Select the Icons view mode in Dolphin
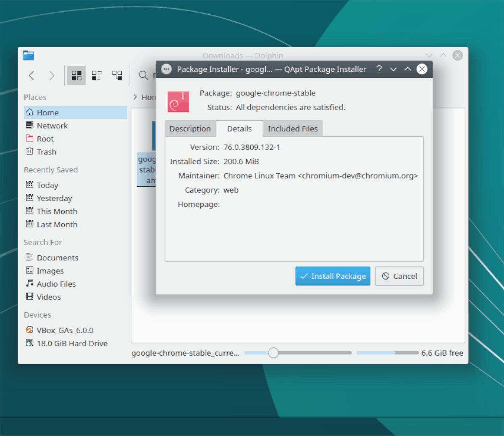This screenshot has height=436, width=504. (x=76, y=76)
